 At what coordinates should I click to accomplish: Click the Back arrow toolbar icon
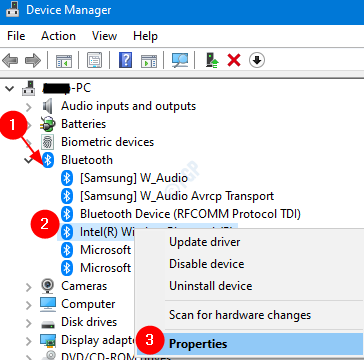10,61
